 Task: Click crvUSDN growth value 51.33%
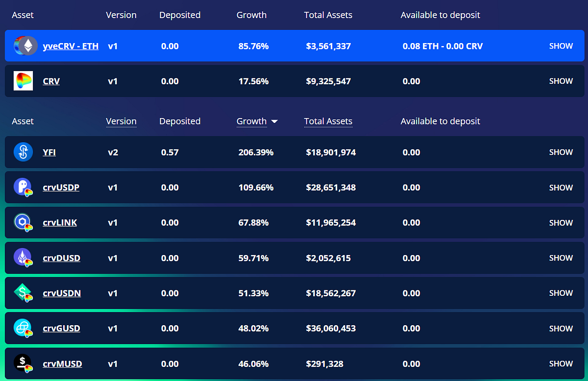(253, 293)
